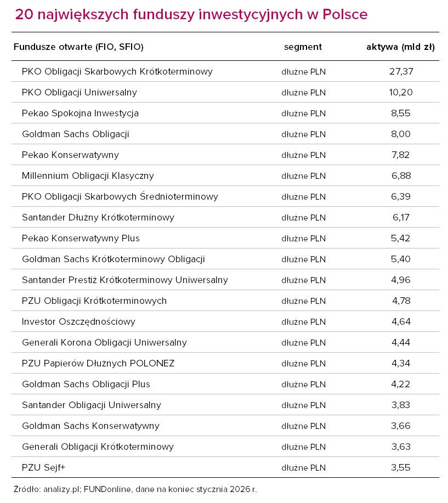Screen dimensions: 448x503
Task: Click the "Fundusze otwarte (FIO, SFIO)" column header
Action: click(78, 47)
